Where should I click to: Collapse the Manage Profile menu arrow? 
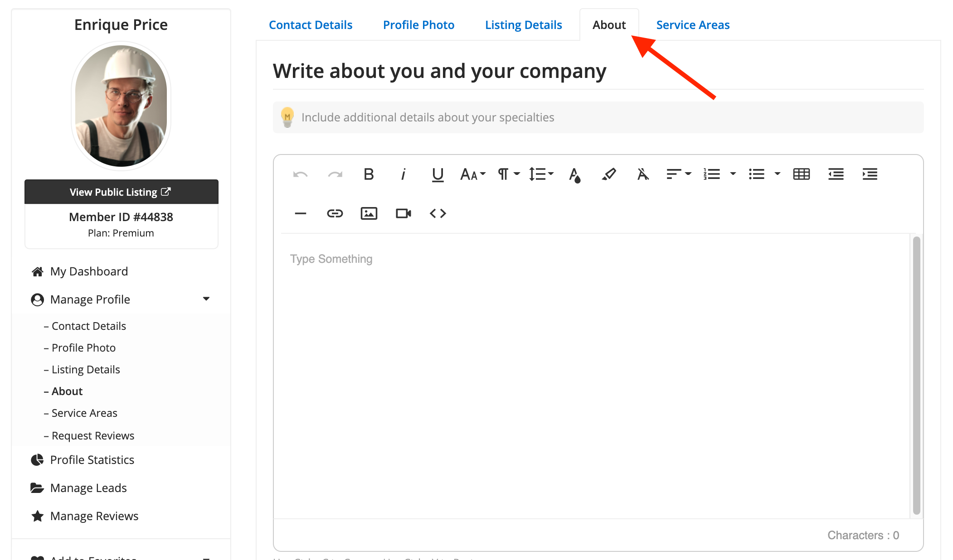click(206, 299)
